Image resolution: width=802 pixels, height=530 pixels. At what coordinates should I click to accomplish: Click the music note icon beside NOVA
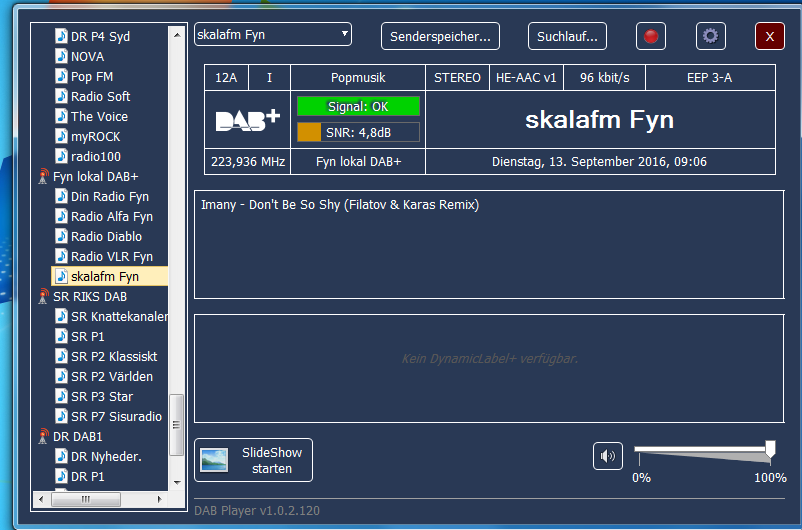click(61, 57)
